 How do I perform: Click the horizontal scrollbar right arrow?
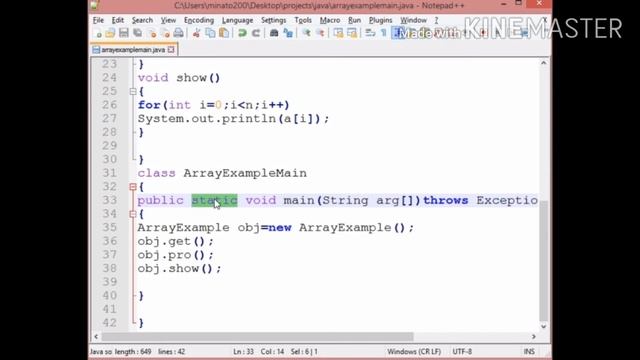[x=533, y=337]
